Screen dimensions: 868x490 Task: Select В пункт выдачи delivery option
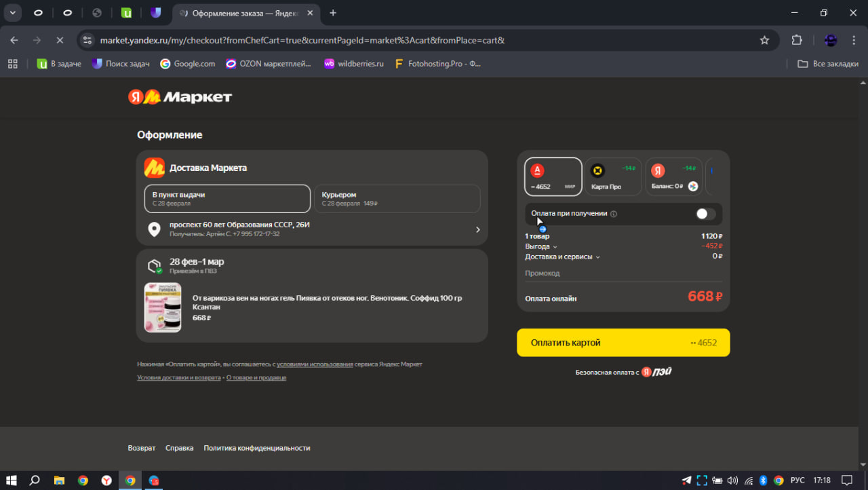click(x=226, y=198)
